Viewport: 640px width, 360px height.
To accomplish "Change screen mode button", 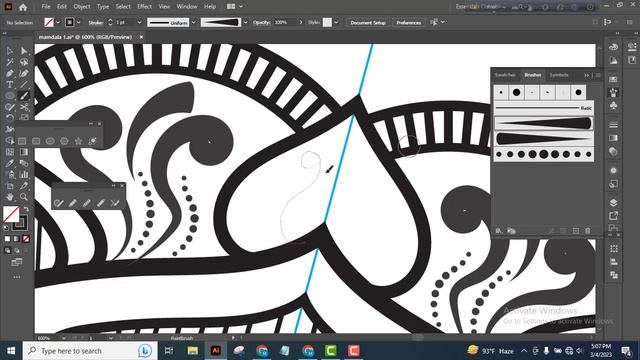I will pos(17,262).
